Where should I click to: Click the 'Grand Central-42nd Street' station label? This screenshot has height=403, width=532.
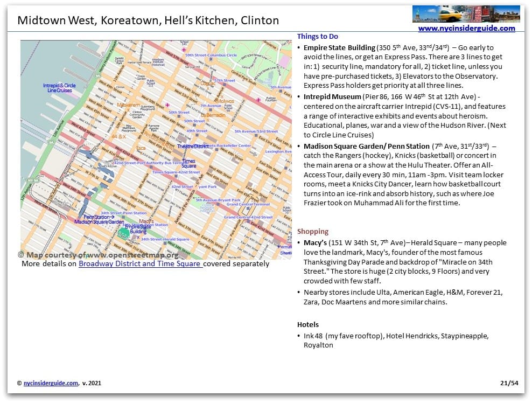click(248, 217)
